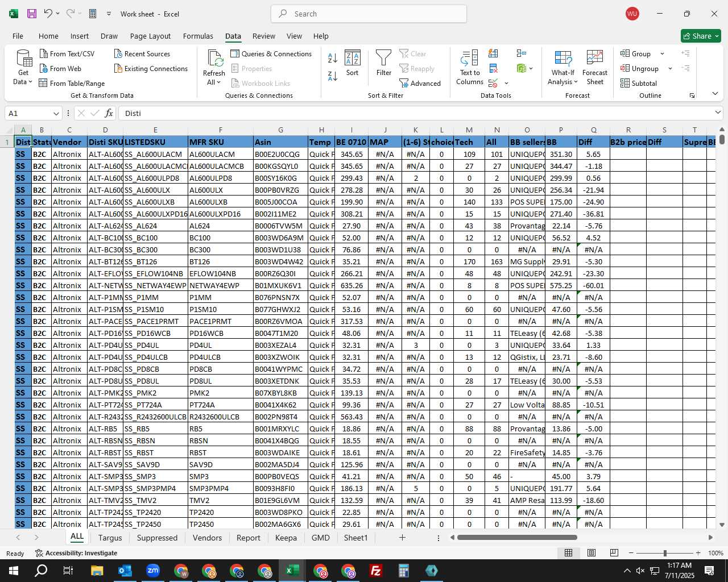Click zoom in plus button
728x582 pixels.
coord(698,553)
